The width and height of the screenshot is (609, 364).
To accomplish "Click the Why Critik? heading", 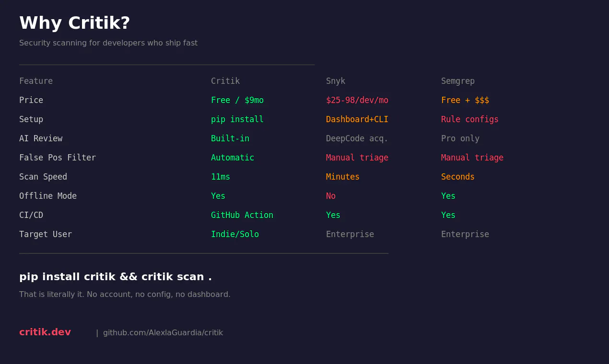I will [x=75, y=23].
